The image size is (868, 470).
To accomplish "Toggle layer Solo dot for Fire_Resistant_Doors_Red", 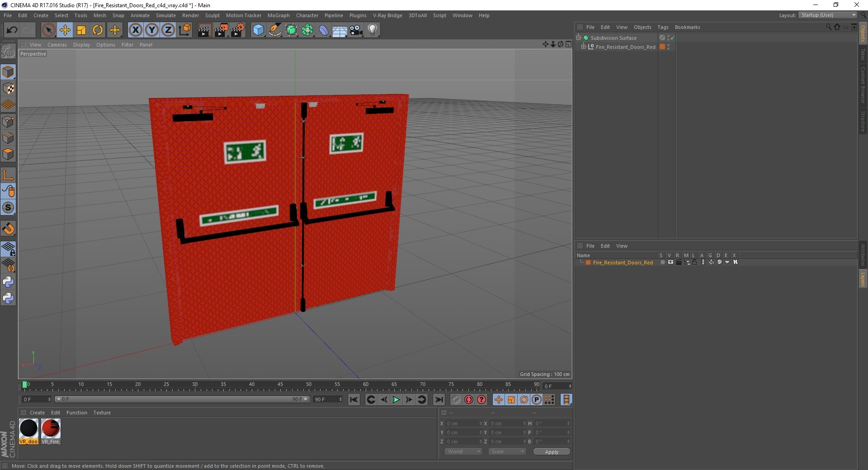I will click(662, 262).
